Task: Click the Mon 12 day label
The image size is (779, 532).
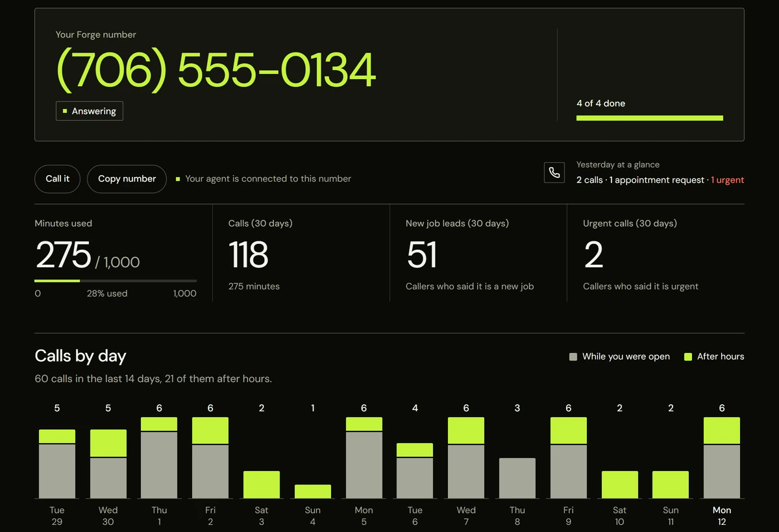Action: pos(722,516)
